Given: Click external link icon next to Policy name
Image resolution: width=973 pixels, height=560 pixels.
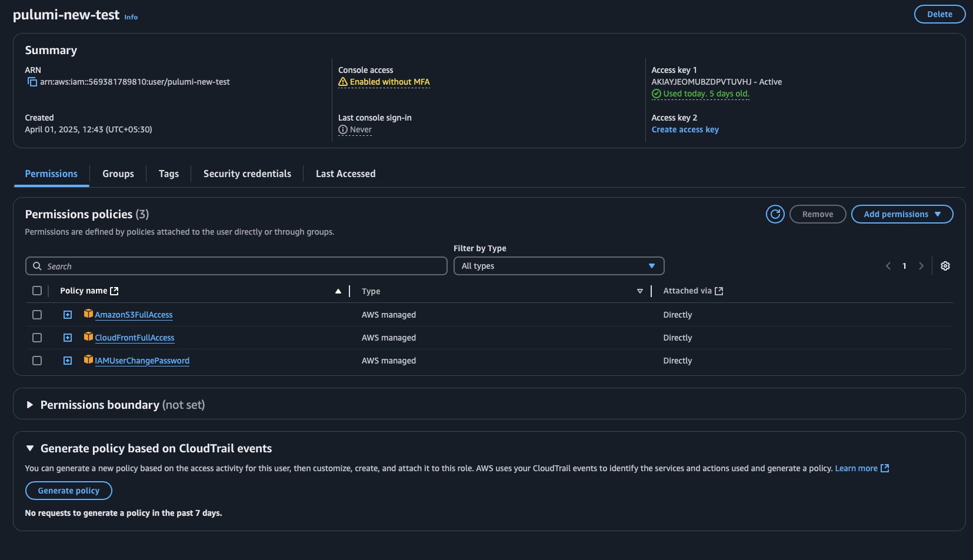Looking at the screenshot, I should tap(115, 291).
